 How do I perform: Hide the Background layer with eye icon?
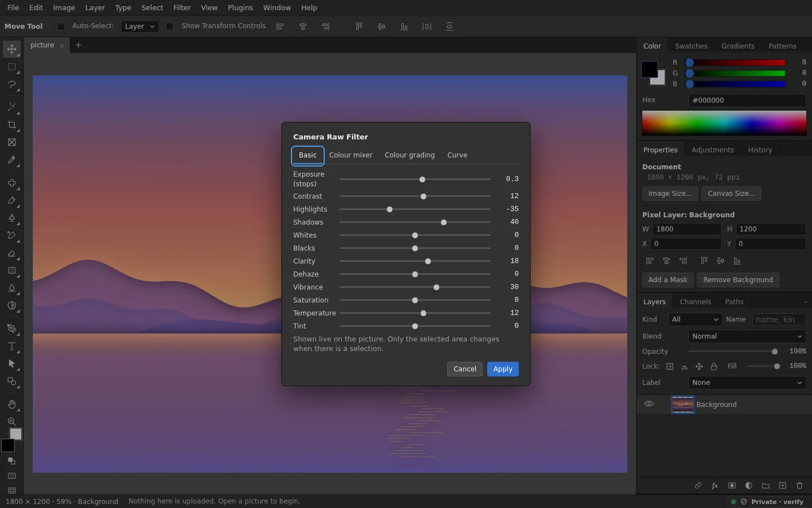click(x=649, y=404)
